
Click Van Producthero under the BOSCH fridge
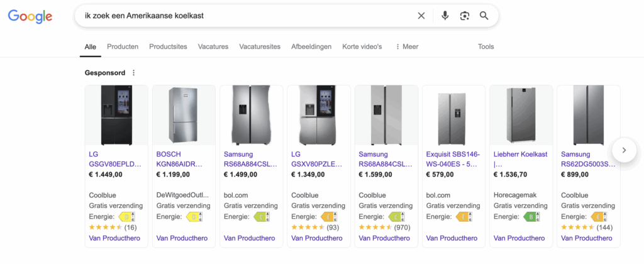point(182,238)
